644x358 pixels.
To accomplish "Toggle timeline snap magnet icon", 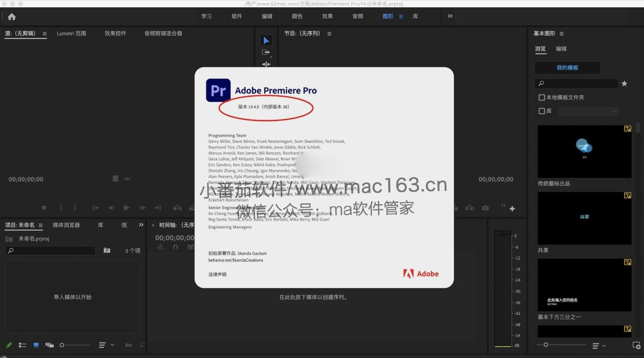I will [x=176, y=247].
